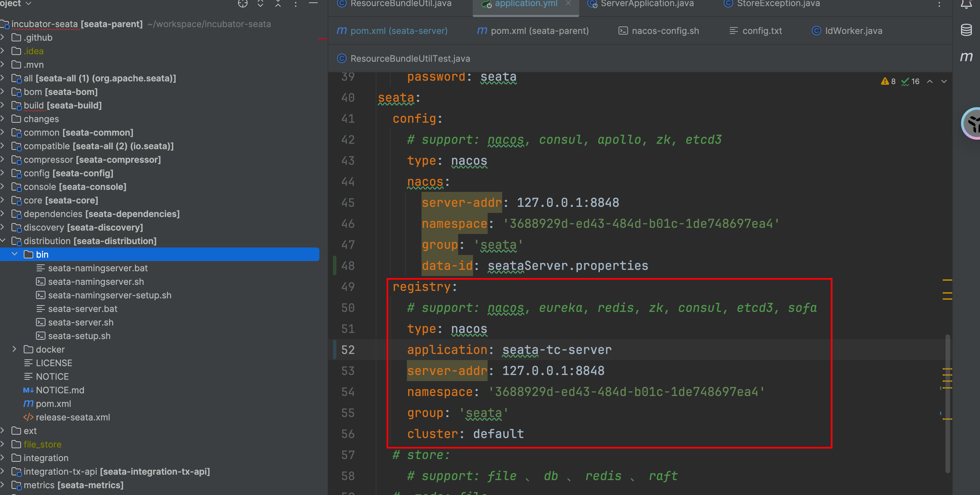Open the Project view dropdown

(16, 3)
